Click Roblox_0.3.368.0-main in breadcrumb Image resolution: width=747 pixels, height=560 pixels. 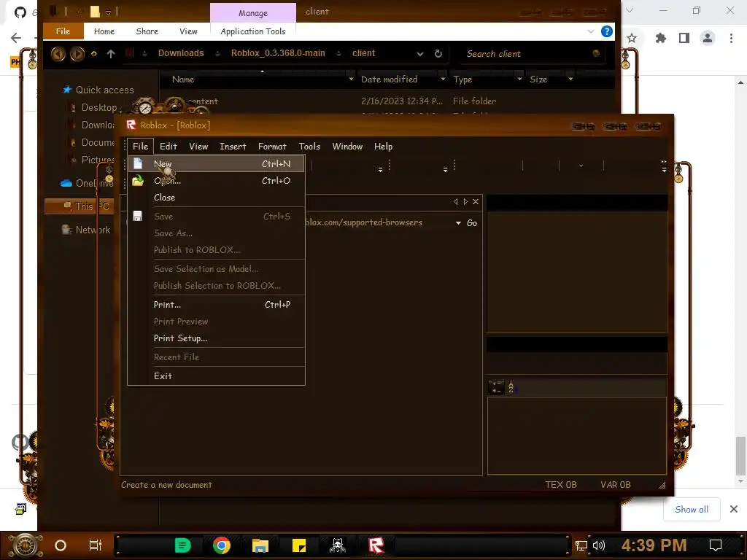[x=278, y=53]
